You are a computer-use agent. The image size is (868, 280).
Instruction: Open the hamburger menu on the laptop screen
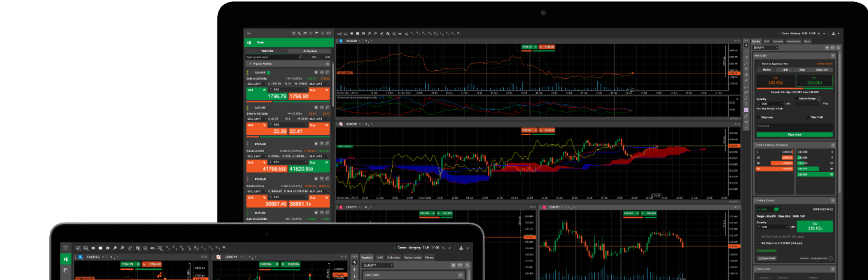click(x=65, y=247)
